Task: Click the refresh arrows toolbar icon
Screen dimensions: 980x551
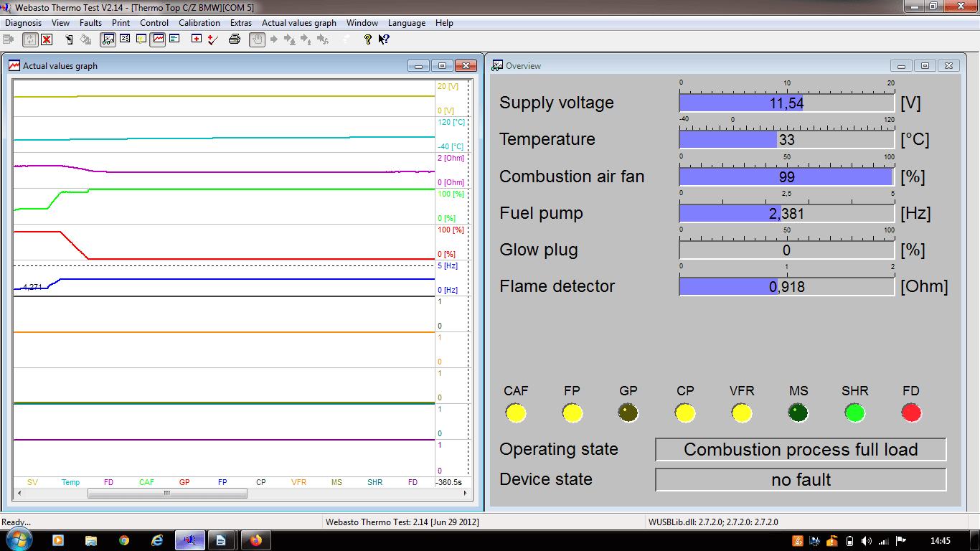Action: click(29, 39)
